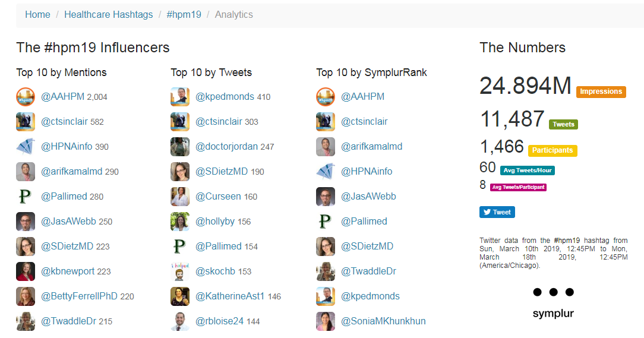644x338 pixels.
Task: Click @arifkamalmd avatar in Mentions list
Action: (26, 172)
